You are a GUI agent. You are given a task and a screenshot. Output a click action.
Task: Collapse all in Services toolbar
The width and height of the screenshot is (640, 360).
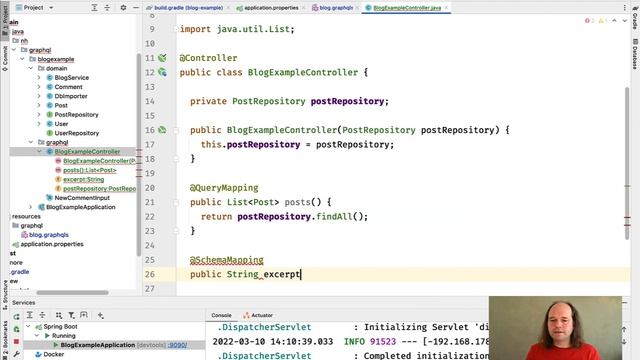pyautogui.click(x=42, y=315)
